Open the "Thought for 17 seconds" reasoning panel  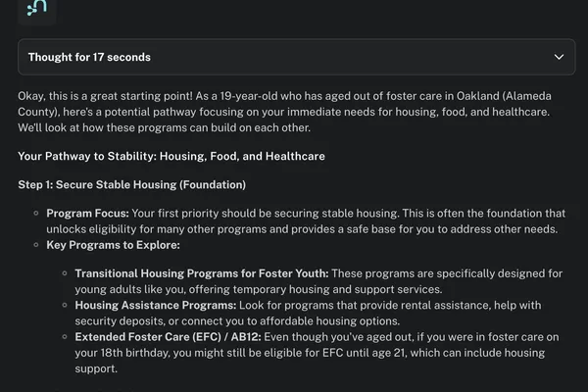296,57
